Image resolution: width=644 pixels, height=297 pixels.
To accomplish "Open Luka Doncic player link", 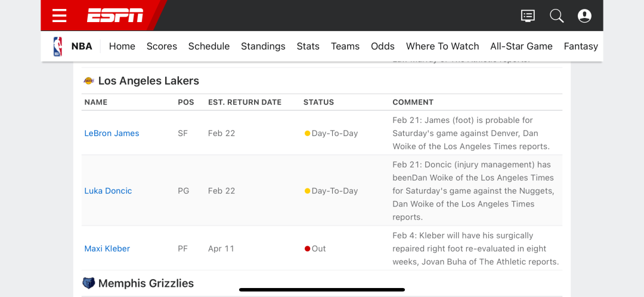I will pyautogui.click(x=108, y=191).
